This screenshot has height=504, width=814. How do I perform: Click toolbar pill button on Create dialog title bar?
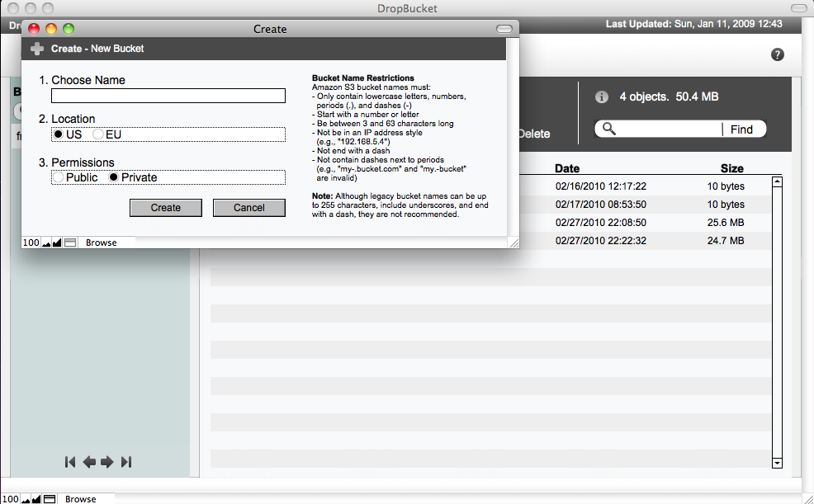(504, 29)
